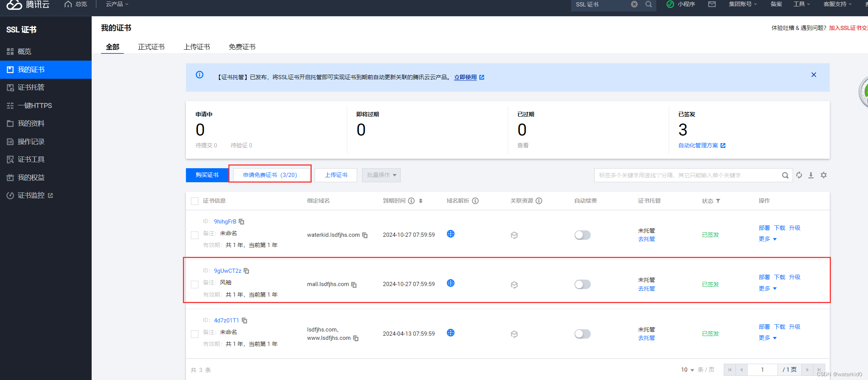This screenshot has height=380, width=868.
Task: Open the mail messages icon
Action: click(x=712, y=4)
